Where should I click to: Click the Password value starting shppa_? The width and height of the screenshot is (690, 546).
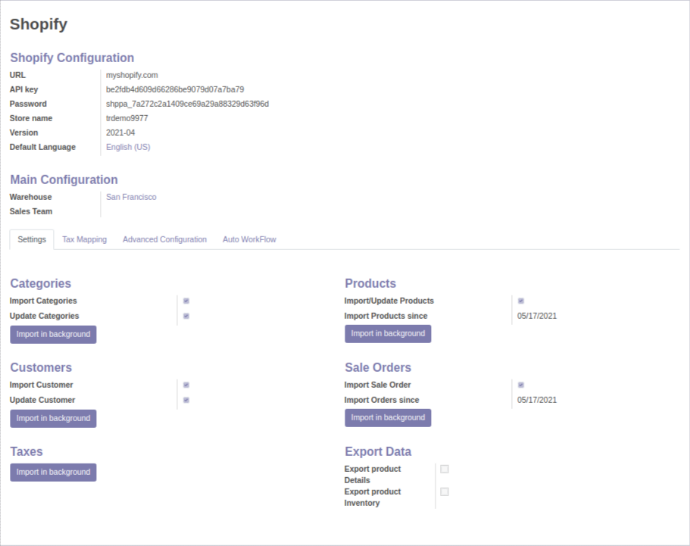click(187, 104)
